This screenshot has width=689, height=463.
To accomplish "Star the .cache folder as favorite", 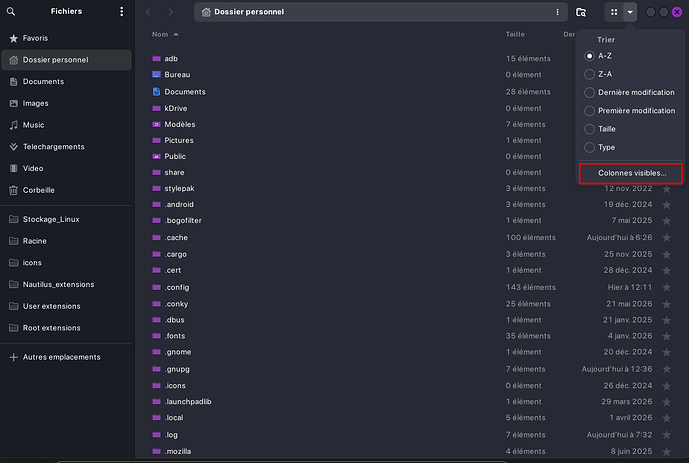I will (x=667, y=238).
